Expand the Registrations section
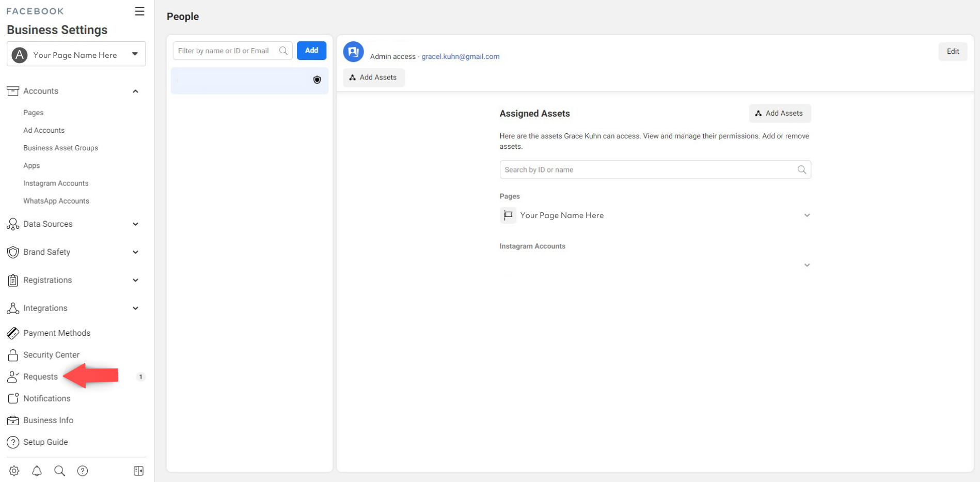 tap(135, 280)
